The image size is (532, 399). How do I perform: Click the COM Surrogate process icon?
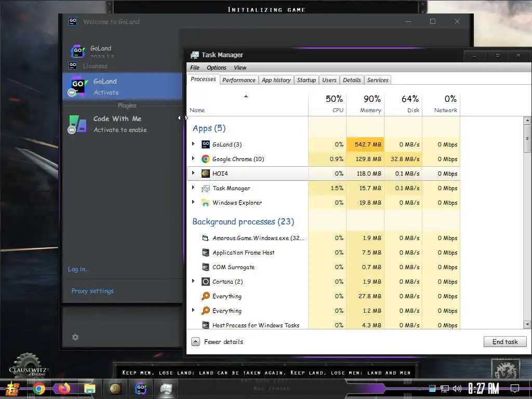[206, 268]
